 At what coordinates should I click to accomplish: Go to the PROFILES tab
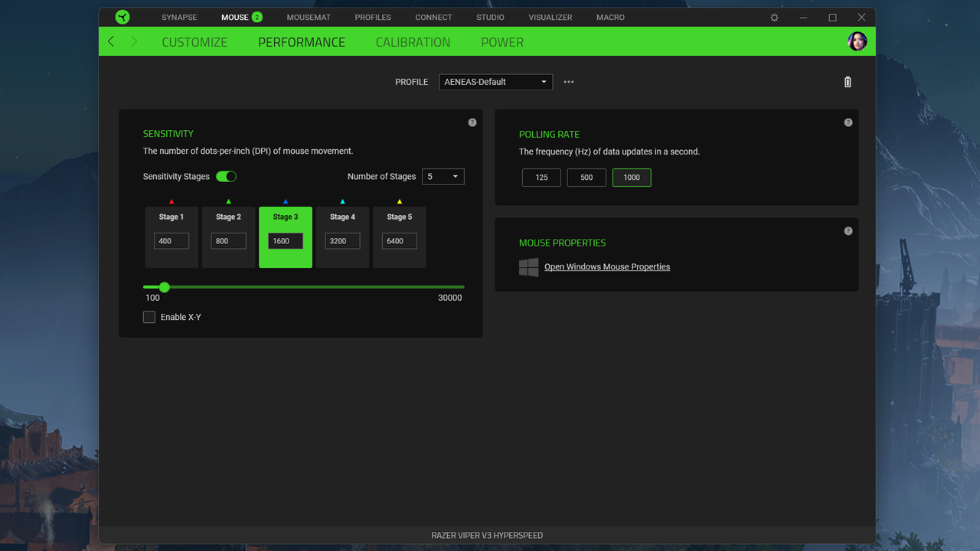(x=373, y=17)
